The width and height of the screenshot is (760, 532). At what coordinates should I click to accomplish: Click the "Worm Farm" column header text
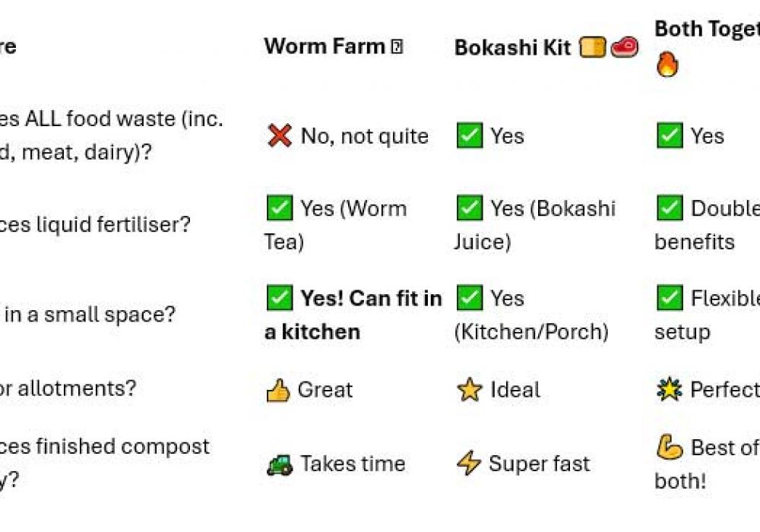(x=325, y=46)
